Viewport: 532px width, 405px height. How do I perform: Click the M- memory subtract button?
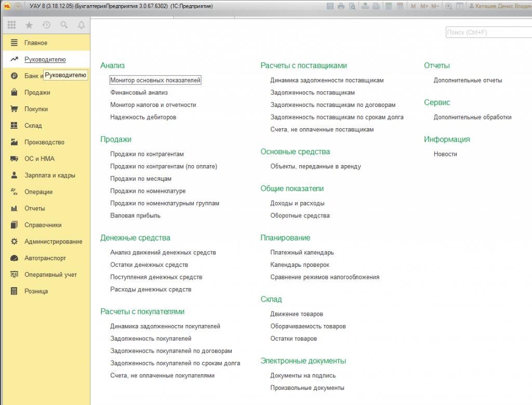(x=435, y=6)
